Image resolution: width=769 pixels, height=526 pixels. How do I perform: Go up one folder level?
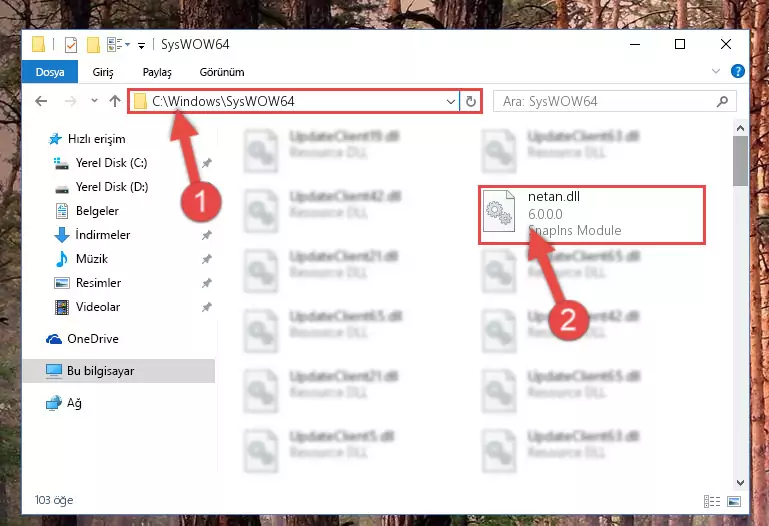(x=115, y=101)
